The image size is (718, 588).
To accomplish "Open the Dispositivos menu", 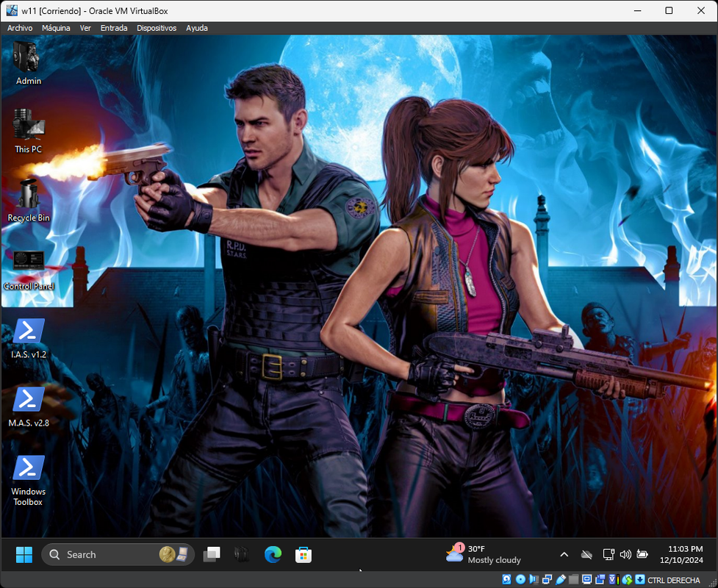I will pyautogui.click(x=157, y=28).
